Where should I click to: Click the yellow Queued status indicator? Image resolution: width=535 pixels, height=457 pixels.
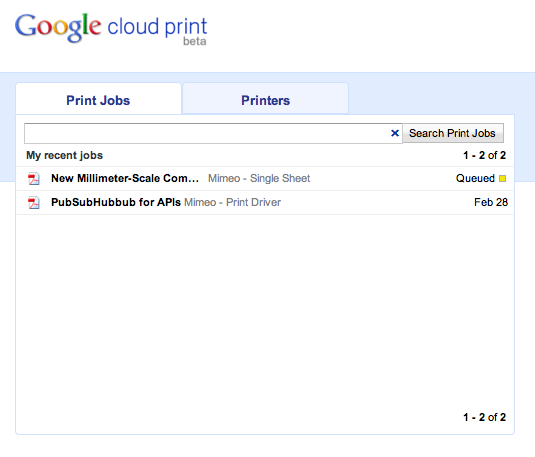pyautogui.click(x=502, y=178)
